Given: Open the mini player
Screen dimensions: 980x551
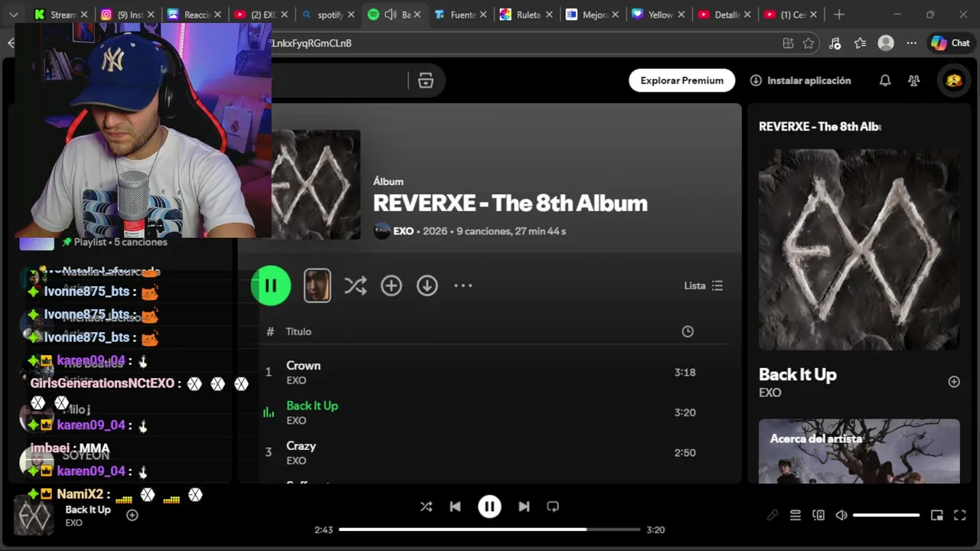Looking at the screenshot, I should pyautogui.click(x=936, y=515).
